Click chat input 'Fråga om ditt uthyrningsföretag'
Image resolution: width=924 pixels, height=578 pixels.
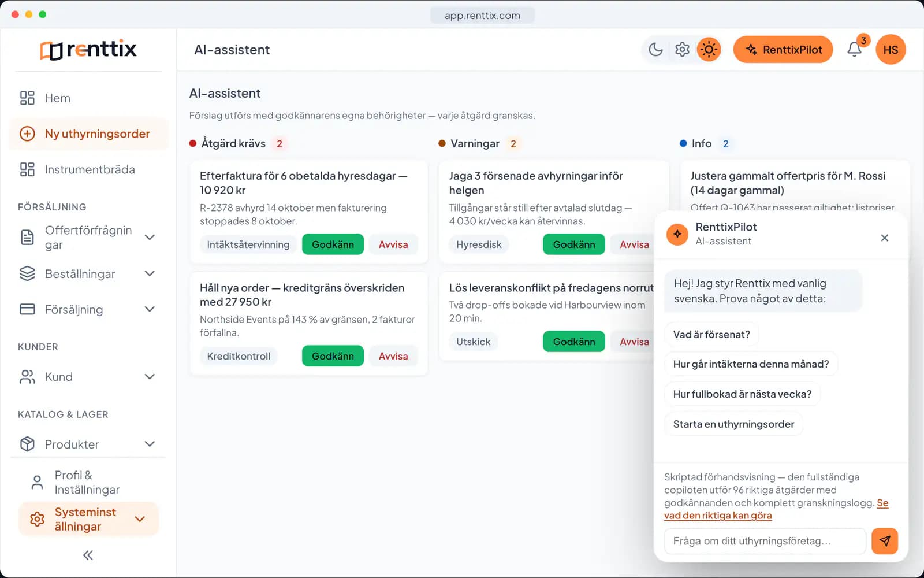pos(765,541)
